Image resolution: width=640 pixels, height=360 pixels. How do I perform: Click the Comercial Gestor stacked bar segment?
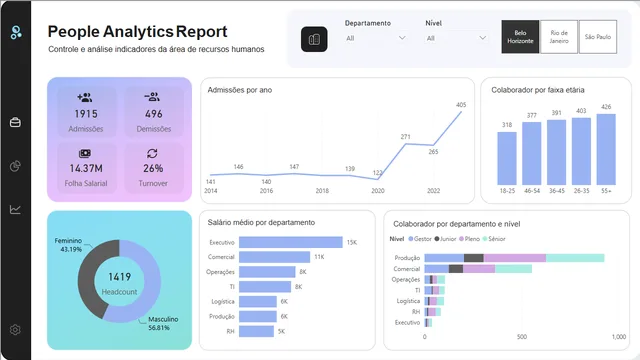click(437, 269)
